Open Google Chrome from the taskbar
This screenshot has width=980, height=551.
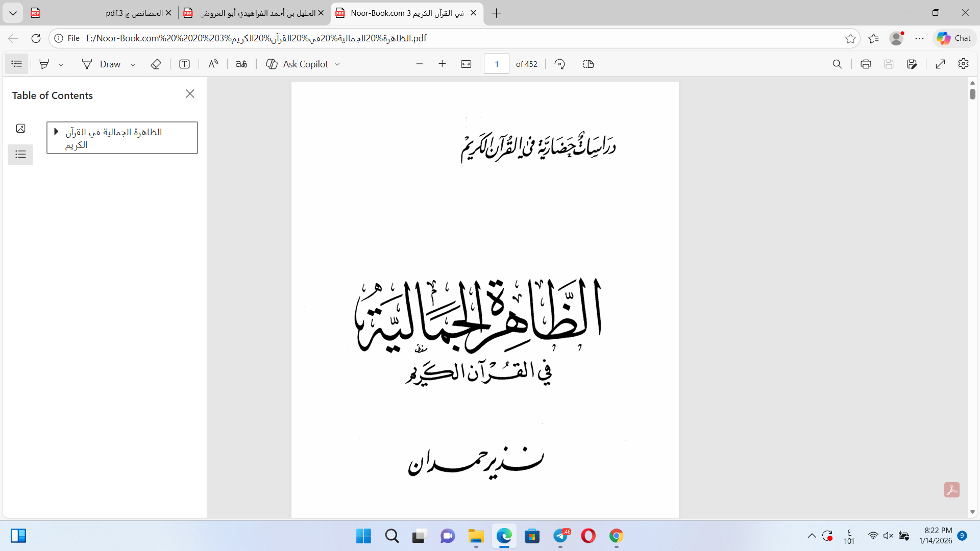[x=616, y=536]
